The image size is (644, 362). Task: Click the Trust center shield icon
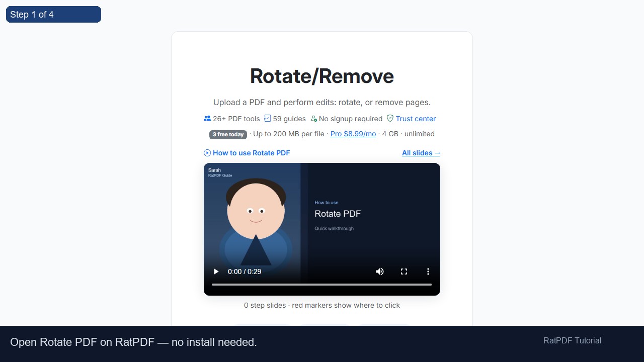point(390,119)
